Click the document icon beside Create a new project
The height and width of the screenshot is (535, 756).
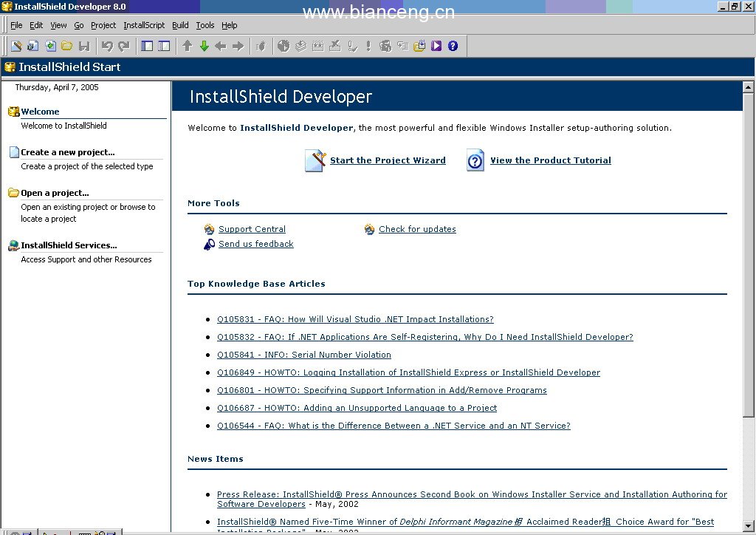(x=14, y=152)
